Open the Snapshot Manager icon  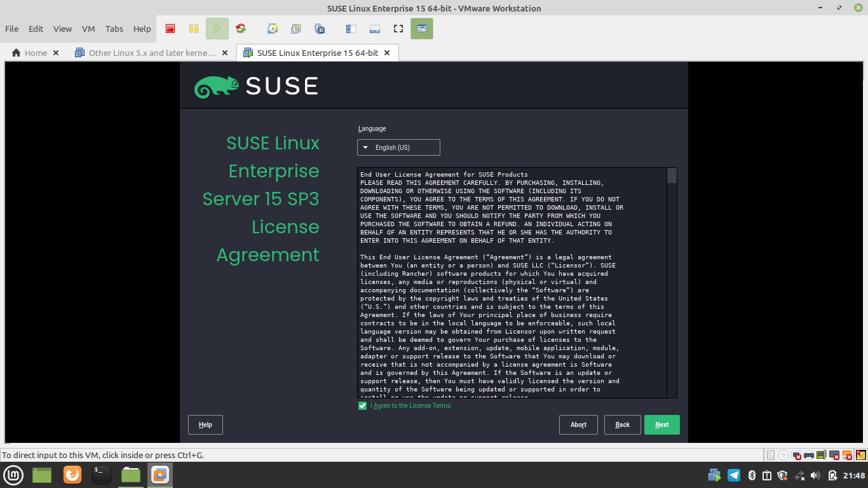(x=320, y=29)
